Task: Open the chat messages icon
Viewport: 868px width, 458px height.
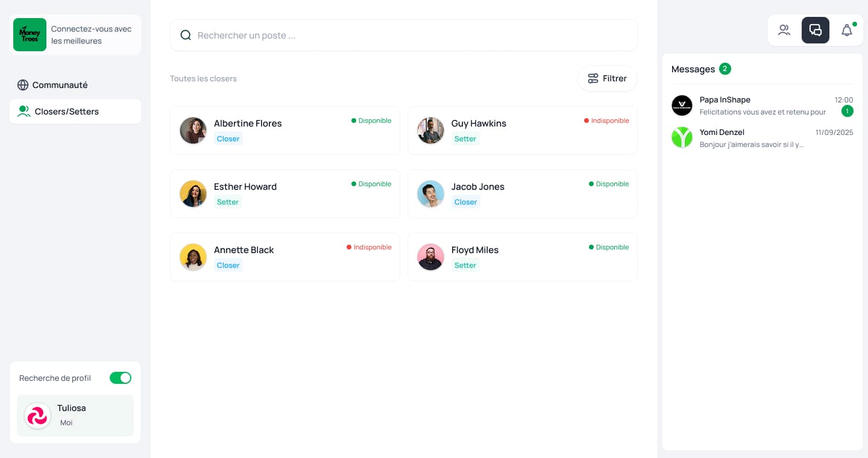Action: tap(815, 30)
